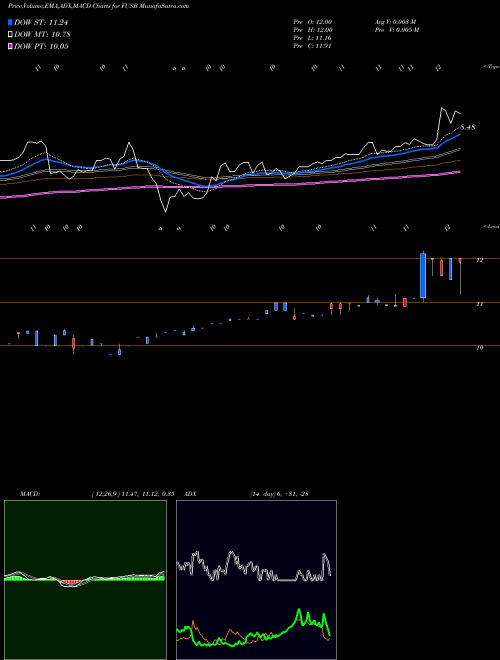
Task: Click the 'Pre C: 11.91' value
Action: coord(312,46)
